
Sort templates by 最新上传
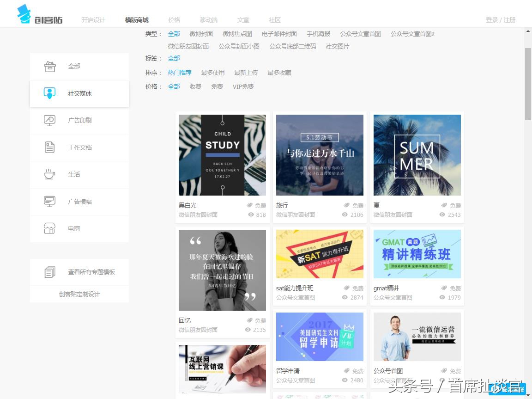click(246, 72)
